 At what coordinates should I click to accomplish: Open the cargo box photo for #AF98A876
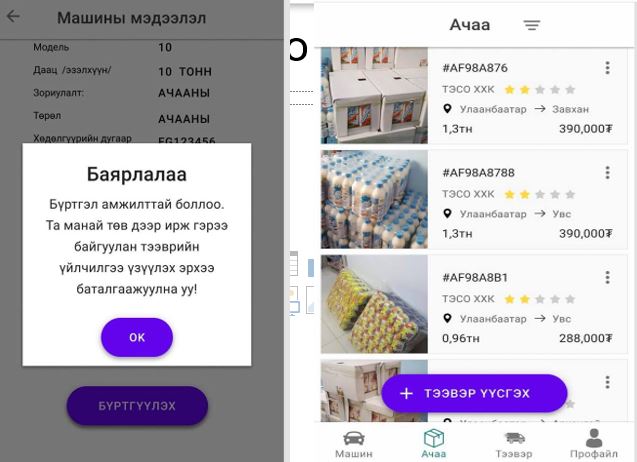374,95
